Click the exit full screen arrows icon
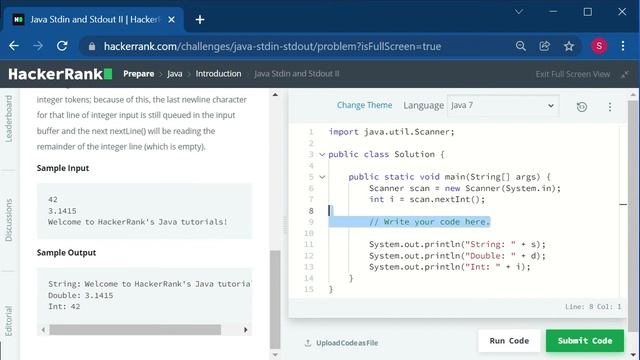This screenshot has height=360, width=640. pos(624,74)
